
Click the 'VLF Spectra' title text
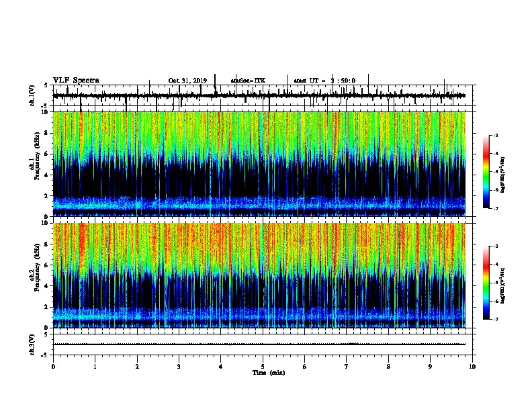(76, 80)
